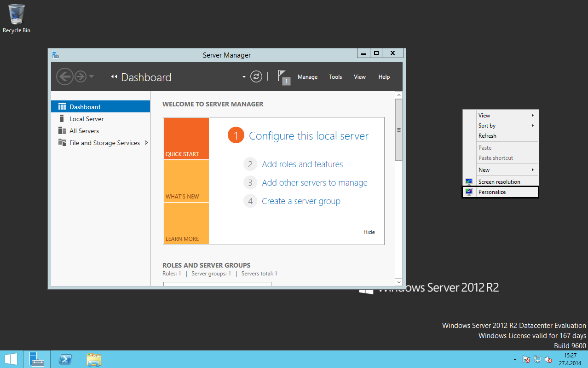Click the Server Manager refresh icon

coord(256,77)
